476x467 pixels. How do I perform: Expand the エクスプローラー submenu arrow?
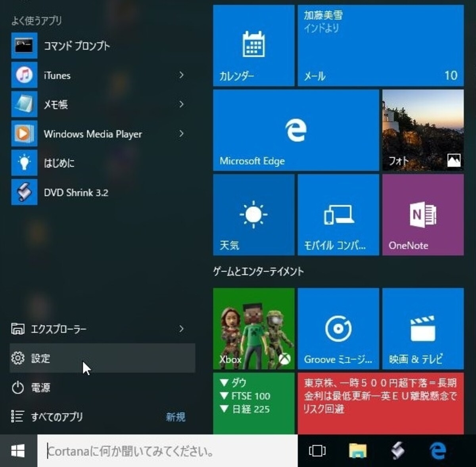(181, 329)
